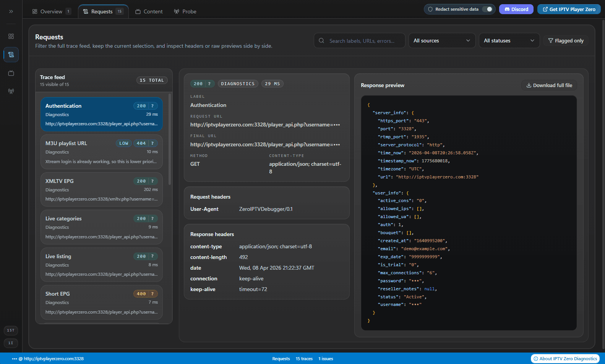The image size is (605, 364).
Task: Open the All sources dropdown
Action: click(441, 40)
